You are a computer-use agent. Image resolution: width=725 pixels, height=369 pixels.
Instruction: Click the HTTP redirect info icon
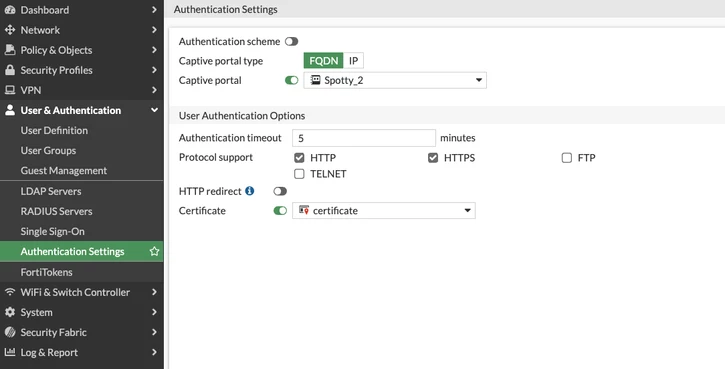click(x=250, y=191)
